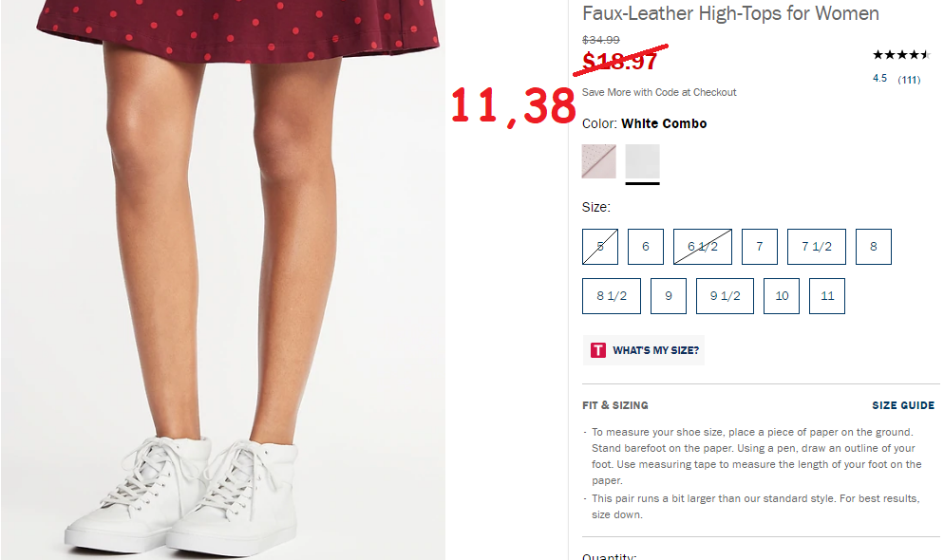Click the 4.5 rating score

[x=879, y=78]
